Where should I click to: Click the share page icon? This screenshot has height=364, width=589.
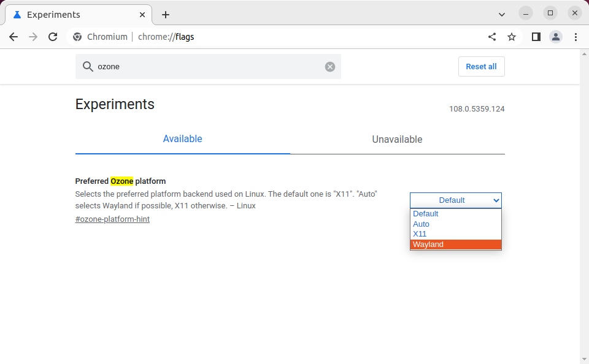coord(492,37)
